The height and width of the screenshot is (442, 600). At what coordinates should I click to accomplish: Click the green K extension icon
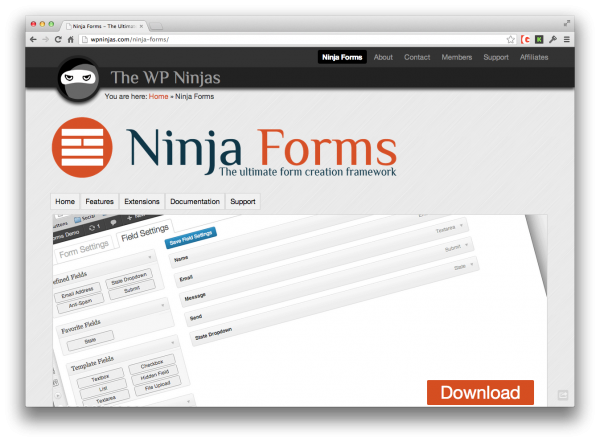(x=539, y=39)
